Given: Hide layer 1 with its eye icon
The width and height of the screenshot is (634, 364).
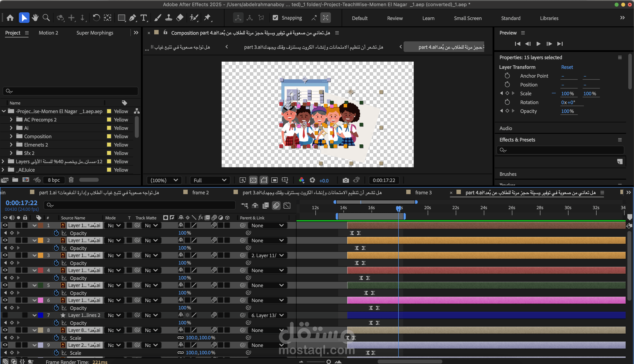Looking at the screenshot, I should [x=5, y=225].
